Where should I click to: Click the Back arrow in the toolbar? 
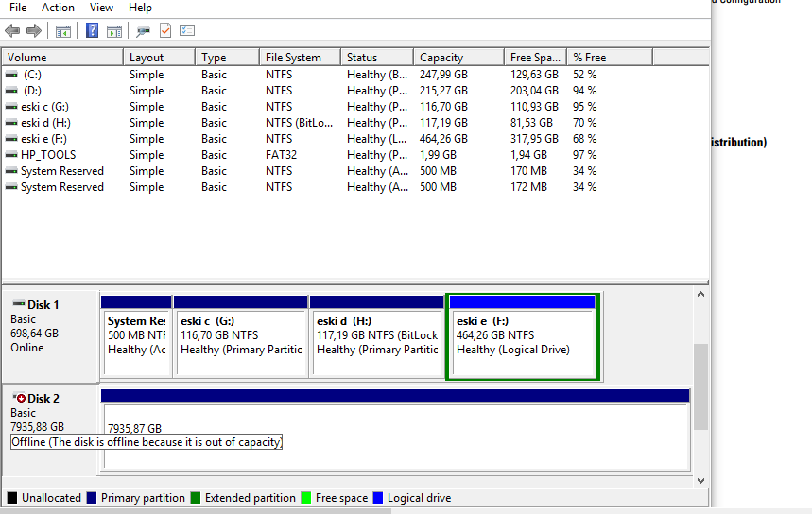12,30
